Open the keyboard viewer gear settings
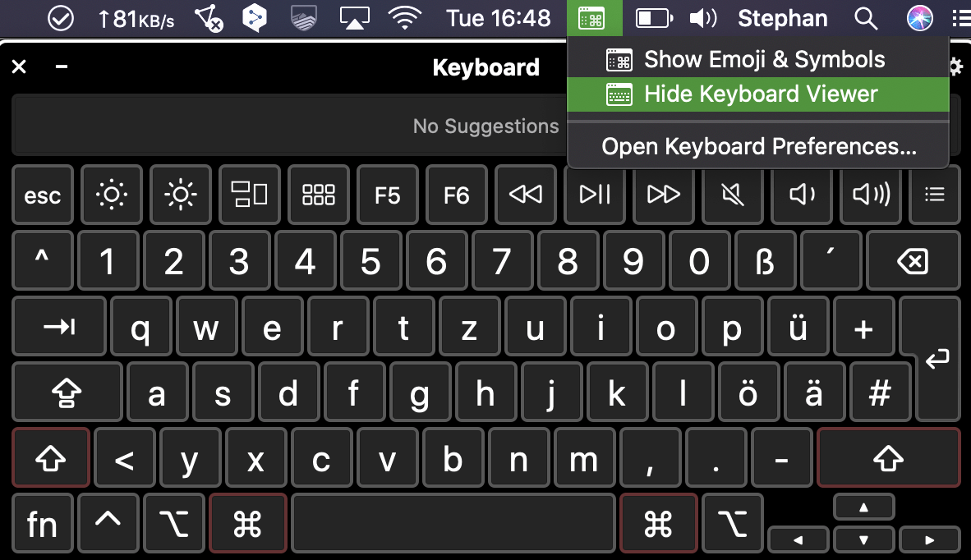This screenshot has width=971, height=560. [x=957, y=67]
